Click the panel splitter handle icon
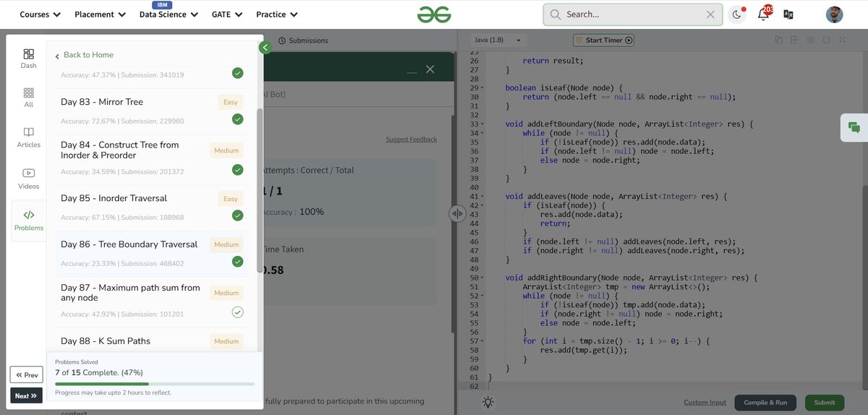Screen dimensions: 868x415 click(457, 213)
